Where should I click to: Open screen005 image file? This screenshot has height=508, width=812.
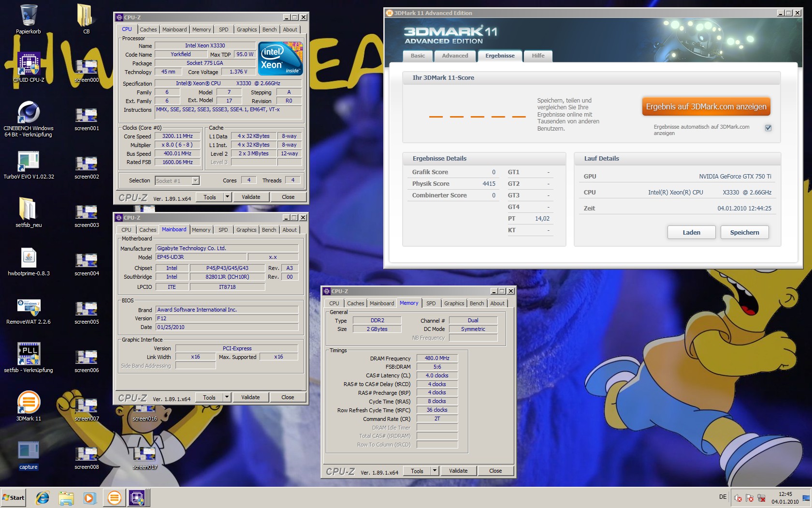(x=87, y=313)
